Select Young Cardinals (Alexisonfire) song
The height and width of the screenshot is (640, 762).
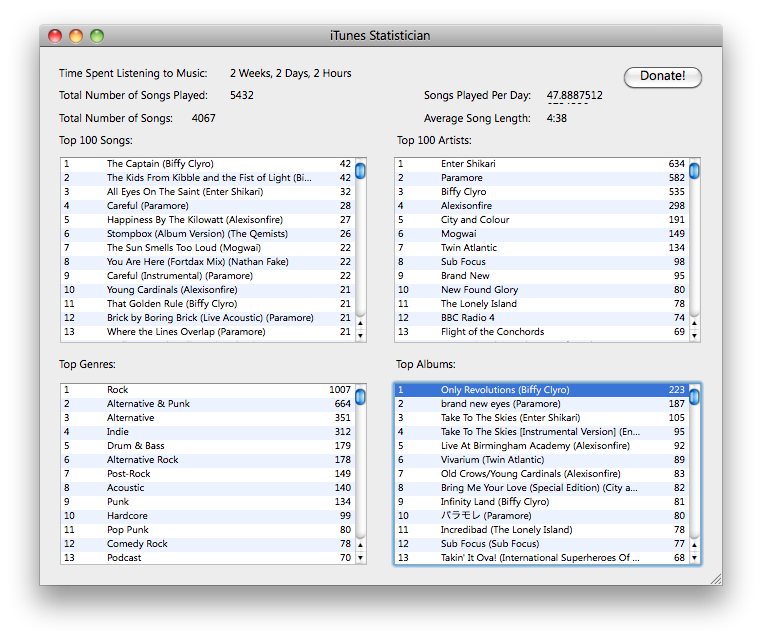(x=208, y=290)
